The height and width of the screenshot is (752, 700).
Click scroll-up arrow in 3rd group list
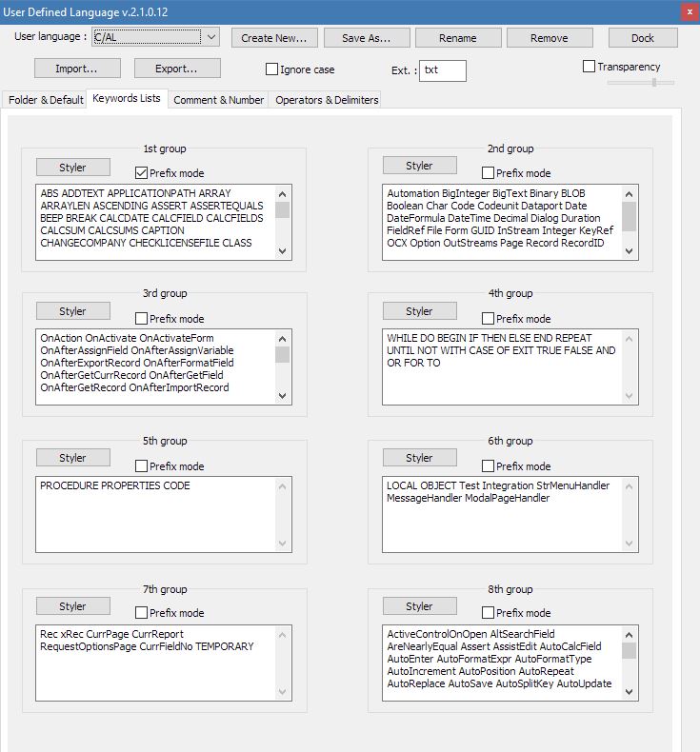[282, 339]
